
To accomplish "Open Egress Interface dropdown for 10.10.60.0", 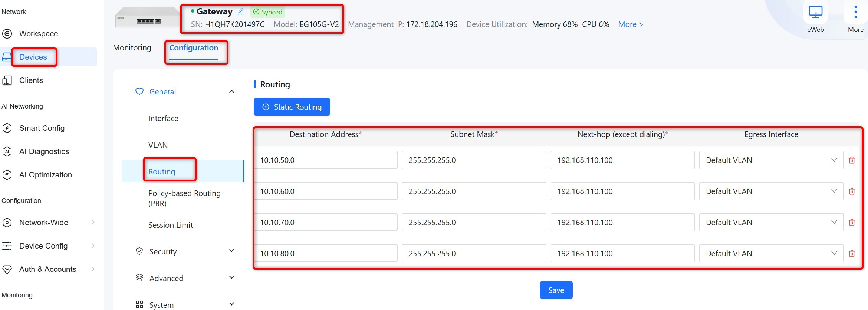I will [x=771, y=191].
